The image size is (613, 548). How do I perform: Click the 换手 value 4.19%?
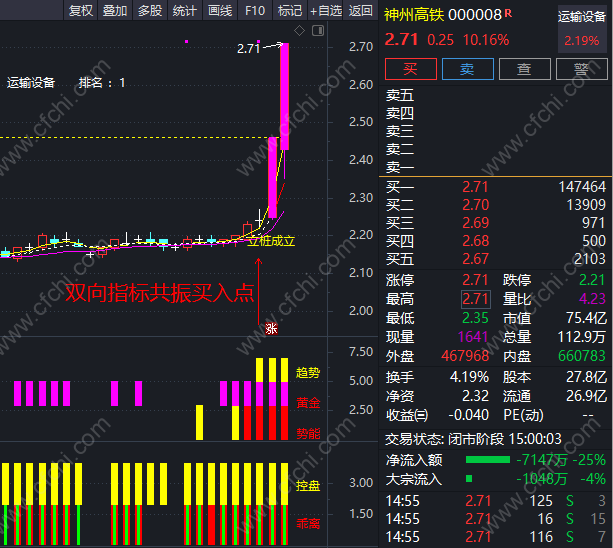click(469, 377)
